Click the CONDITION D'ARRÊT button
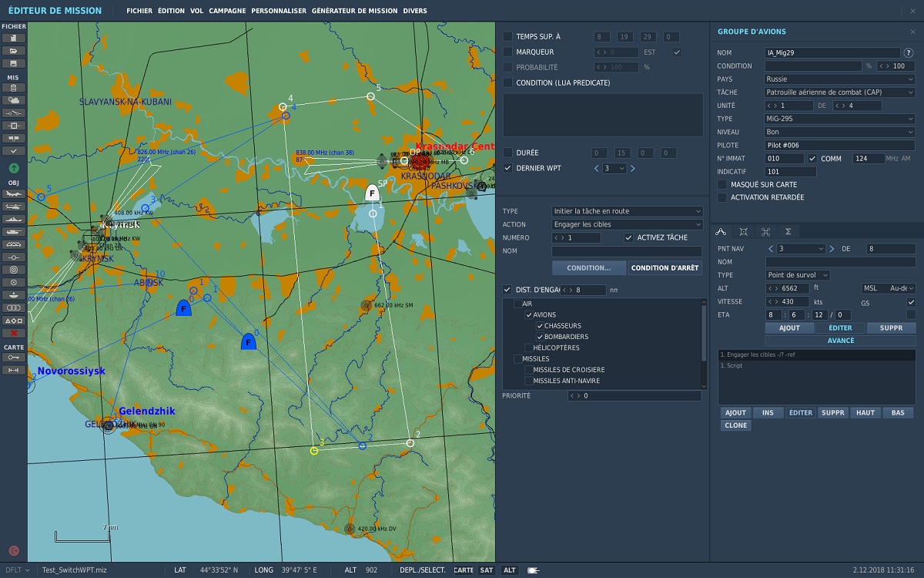 coord(665,268)
